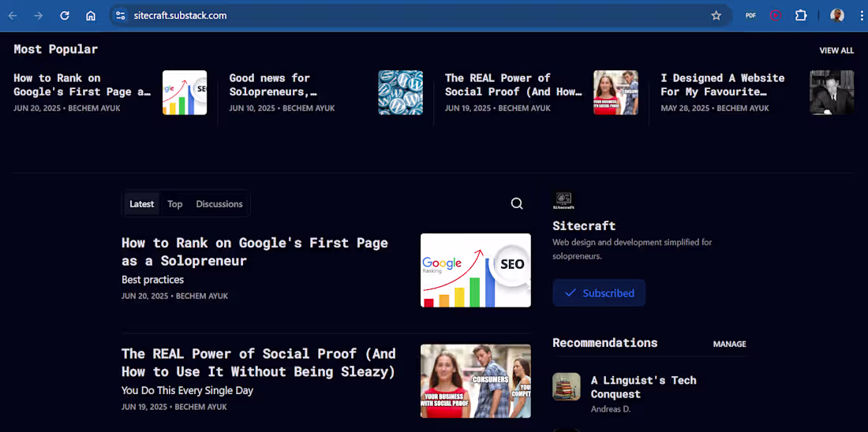Click large Google Ranking SEO image

click(476, 270)
